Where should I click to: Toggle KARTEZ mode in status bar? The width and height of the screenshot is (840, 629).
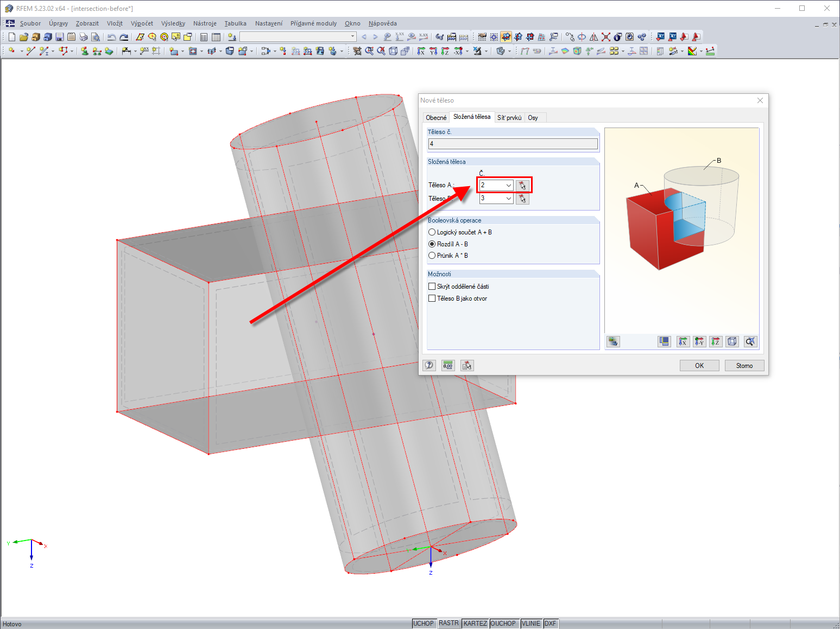(475, 624)
